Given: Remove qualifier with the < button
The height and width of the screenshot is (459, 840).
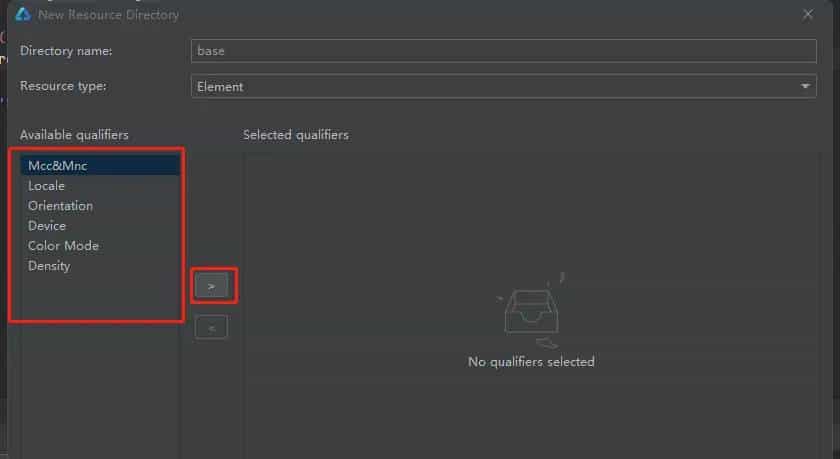Looking at the screenshot, I should click(x=212, y=328).
